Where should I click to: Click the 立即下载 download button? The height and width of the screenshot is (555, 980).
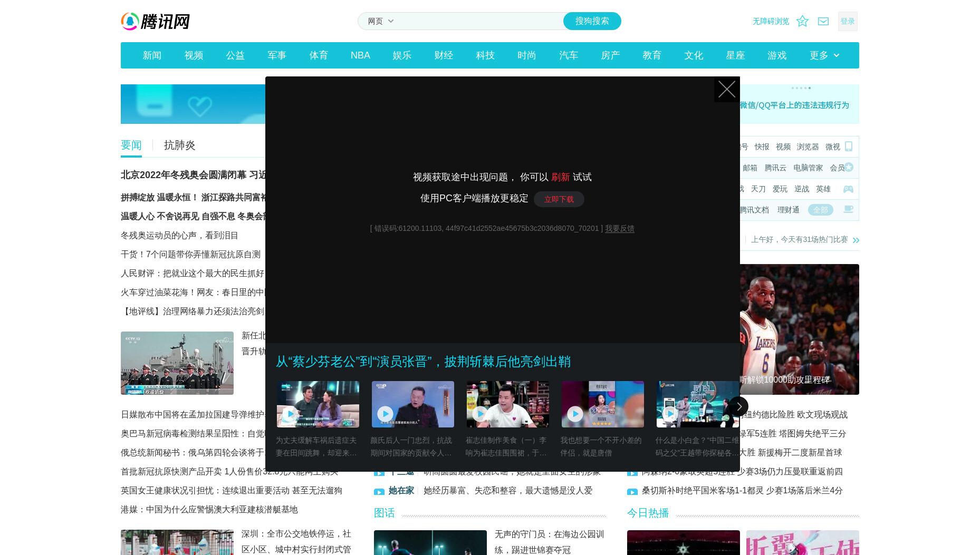pyautogui.click(x=559, y=199)
